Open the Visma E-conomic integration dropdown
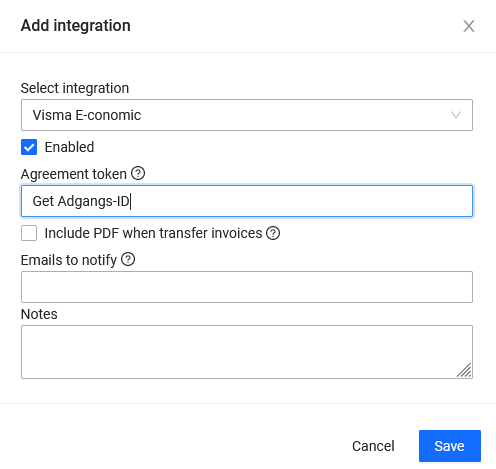 point(247,115)
